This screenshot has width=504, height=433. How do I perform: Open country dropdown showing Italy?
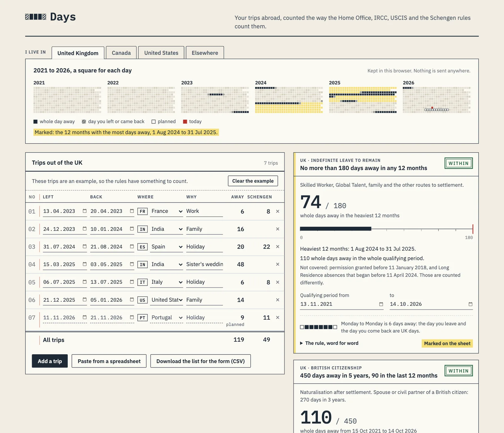tap(167, 282)
